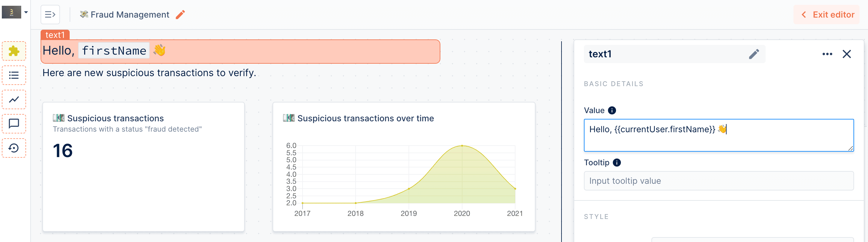Select the Suspicious transactions stat card
The height and width of the screenshot is (242, 868).
tap(143, 167)
